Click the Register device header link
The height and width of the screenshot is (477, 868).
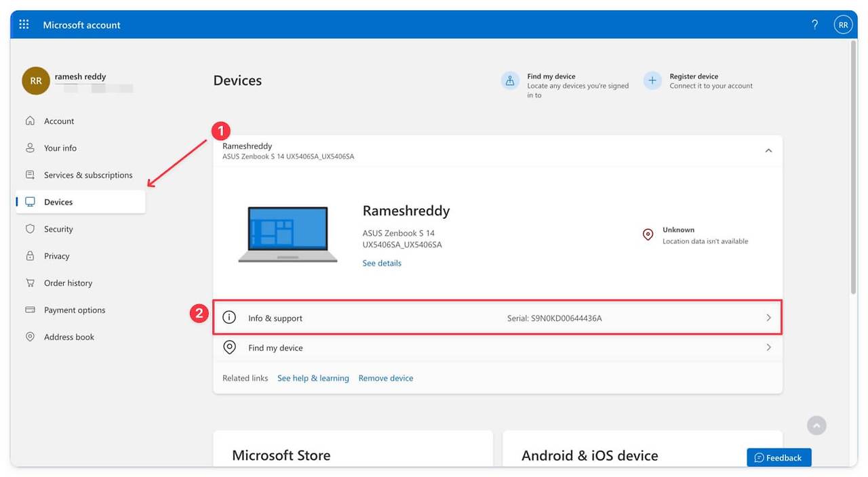[694, 77]
